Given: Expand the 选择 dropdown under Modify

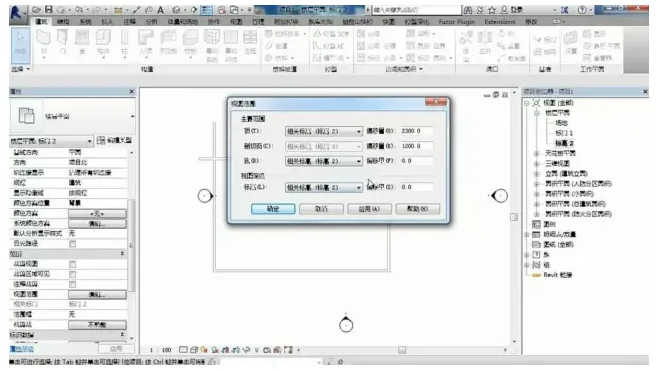Looking at the screenshot, I should point(20,69).
